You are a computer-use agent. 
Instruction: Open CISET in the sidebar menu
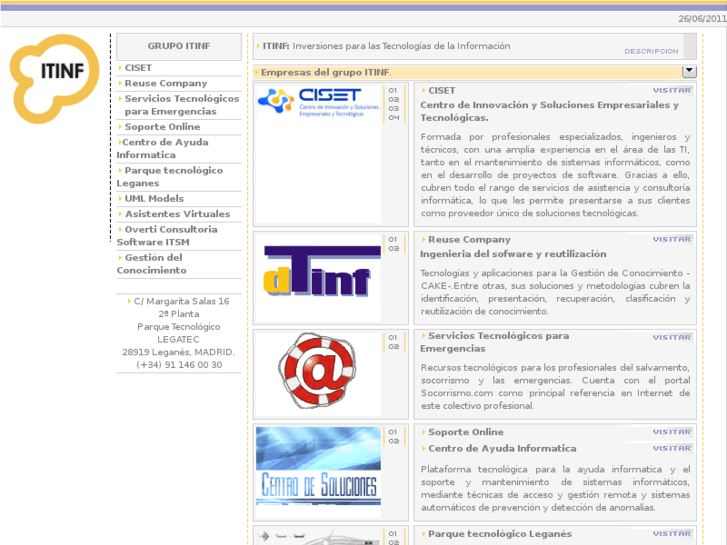[x=138, y=68]
